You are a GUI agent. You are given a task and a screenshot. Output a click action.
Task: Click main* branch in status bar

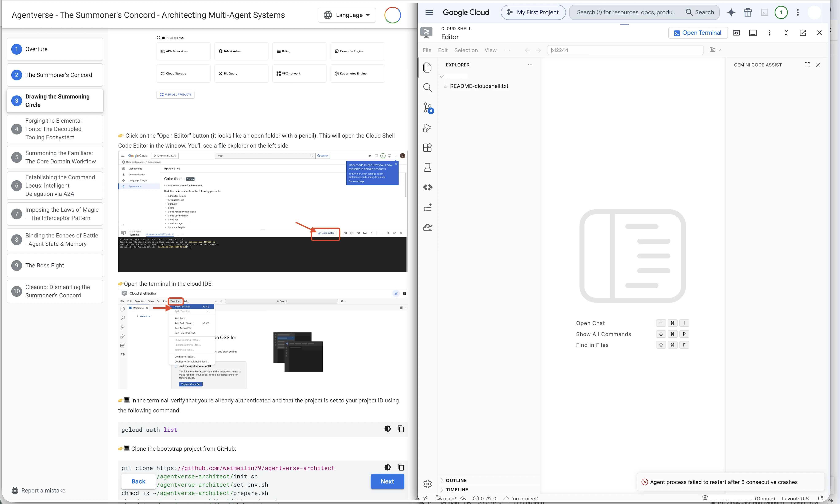coord(447,499)
